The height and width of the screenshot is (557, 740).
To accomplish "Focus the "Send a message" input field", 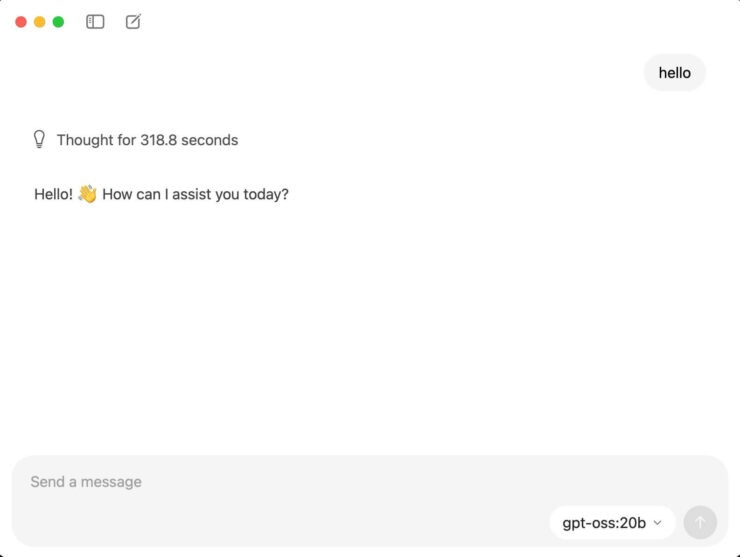I will pos(300,482).
